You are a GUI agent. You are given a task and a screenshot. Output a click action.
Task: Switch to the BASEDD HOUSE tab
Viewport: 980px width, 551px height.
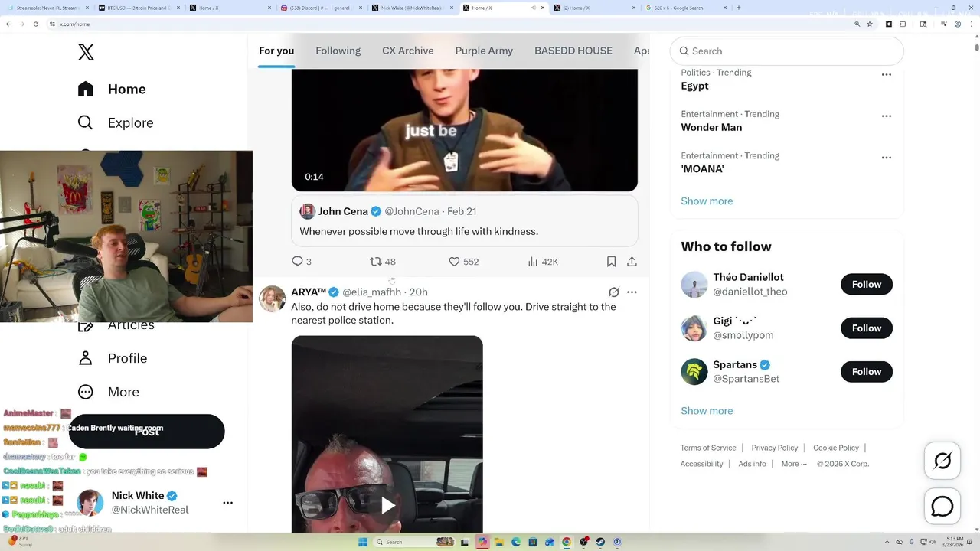[573, 51]
